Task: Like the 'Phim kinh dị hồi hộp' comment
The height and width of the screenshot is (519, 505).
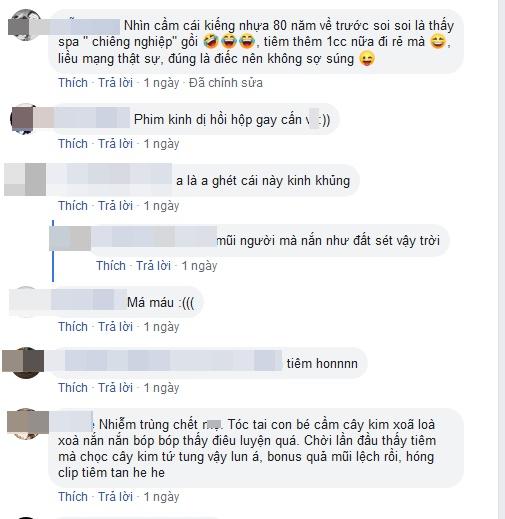Action: click(x=73, y=144)
